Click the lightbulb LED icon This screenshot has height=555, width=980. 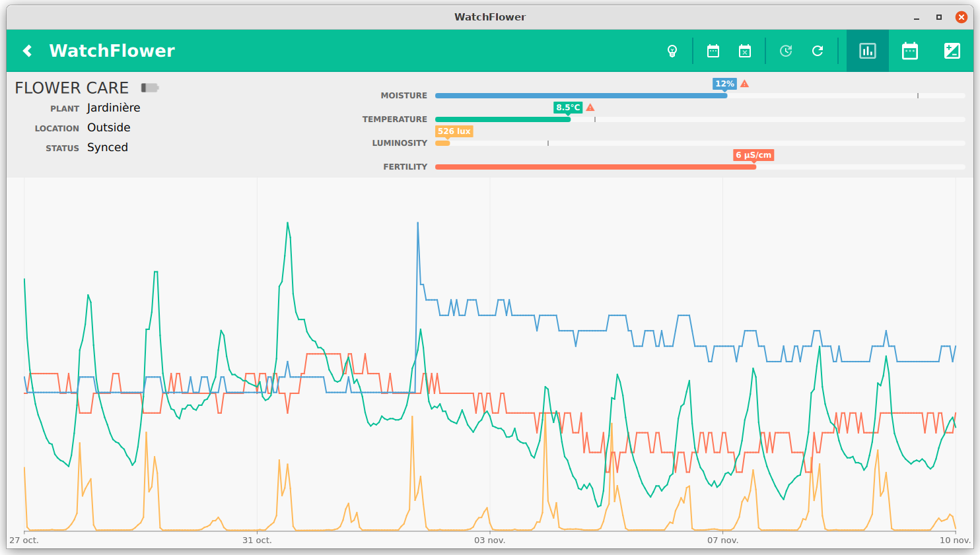point(672,51)
